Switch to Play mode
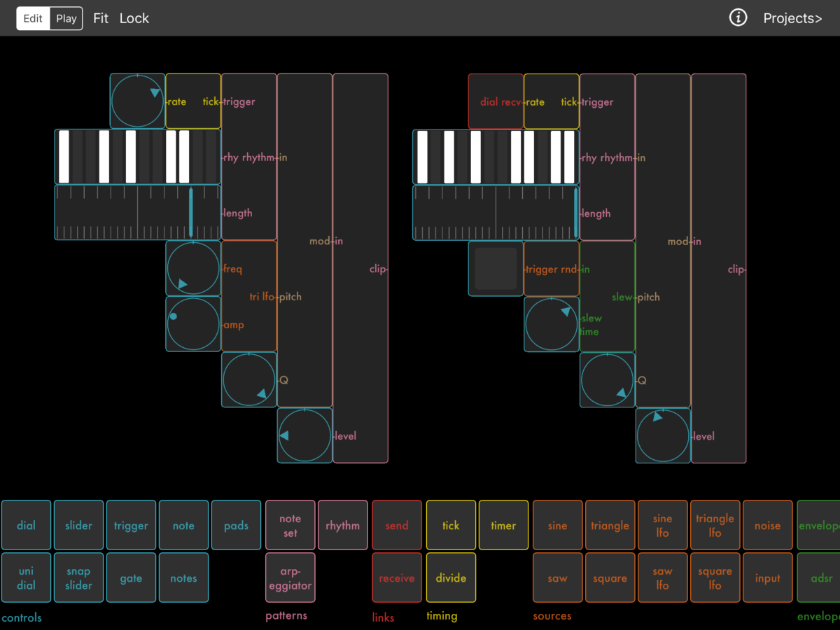The image size is (840, 630). pos(66,19)
